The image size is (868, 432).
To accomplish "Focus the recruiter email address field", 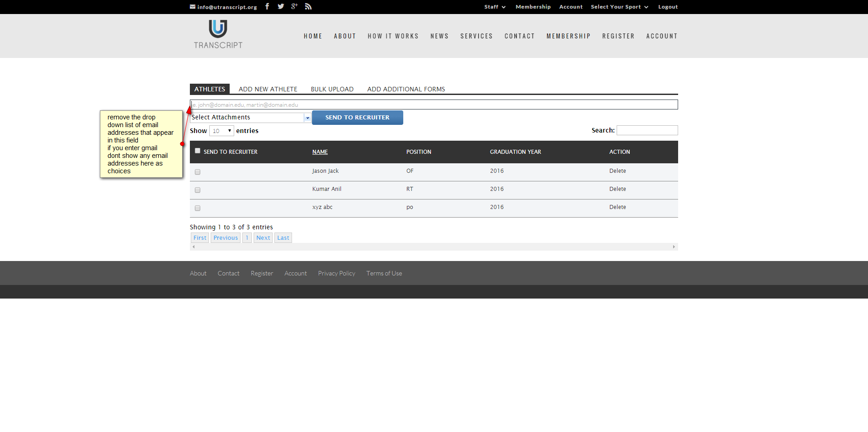I will click(434, 104).
